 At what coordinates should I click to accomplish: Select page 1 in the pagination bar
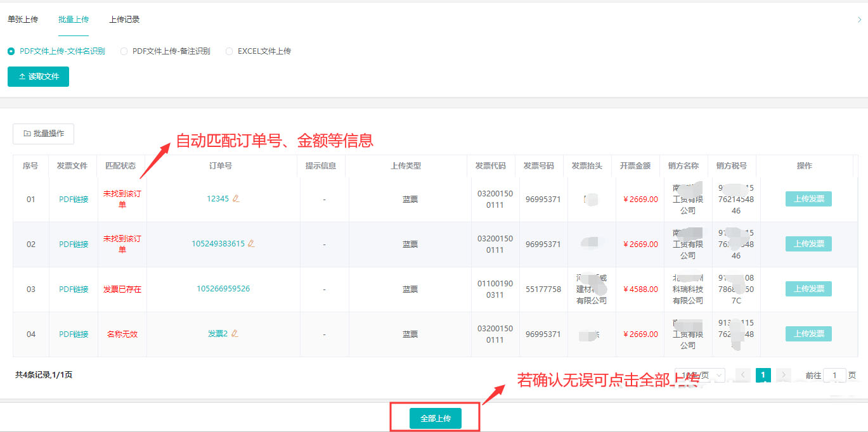pyautogui.click(x=763, y=374)
